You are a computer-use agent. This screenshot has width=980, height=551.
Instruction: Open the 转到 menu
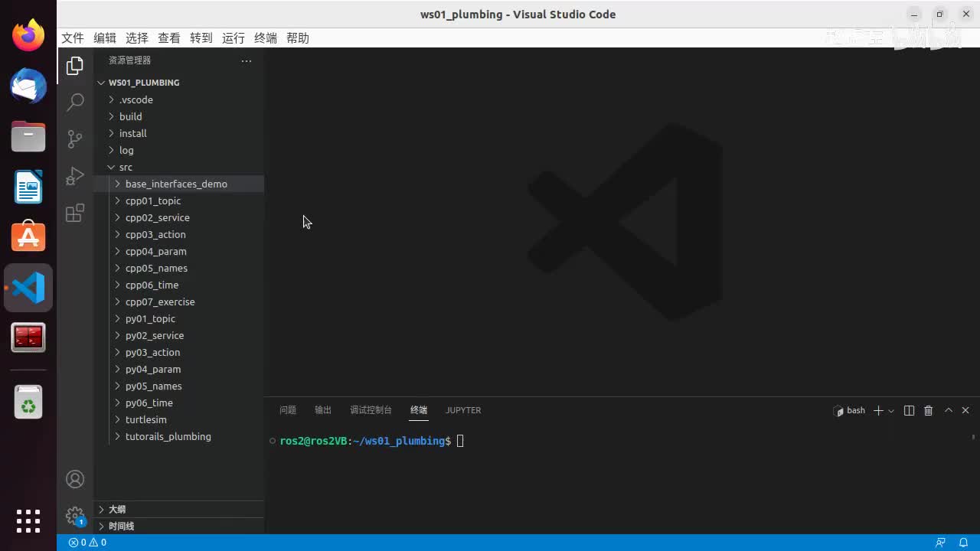(x=201, y=38)
